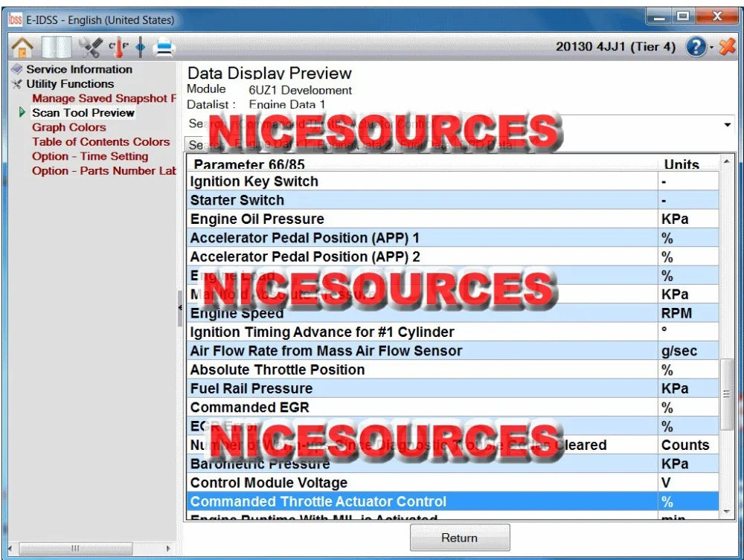This screenshot has height=560, width=744.
Task: Open the search dropdown arrow
Action: pos(727,125)
